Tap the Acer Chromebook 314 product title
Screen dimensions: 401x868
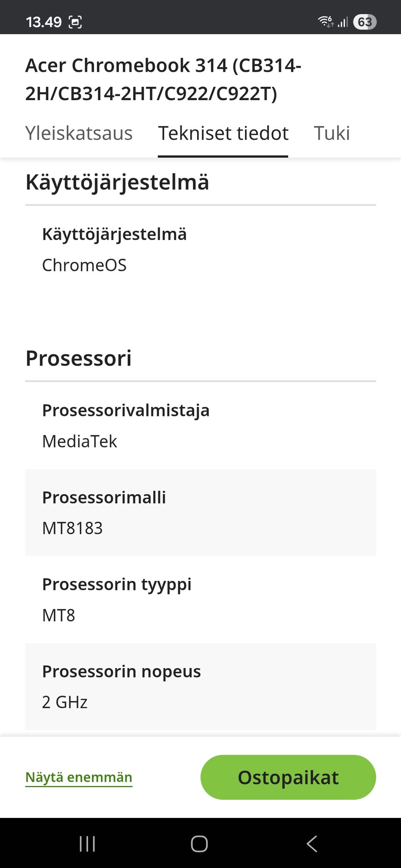coord(163,79)
